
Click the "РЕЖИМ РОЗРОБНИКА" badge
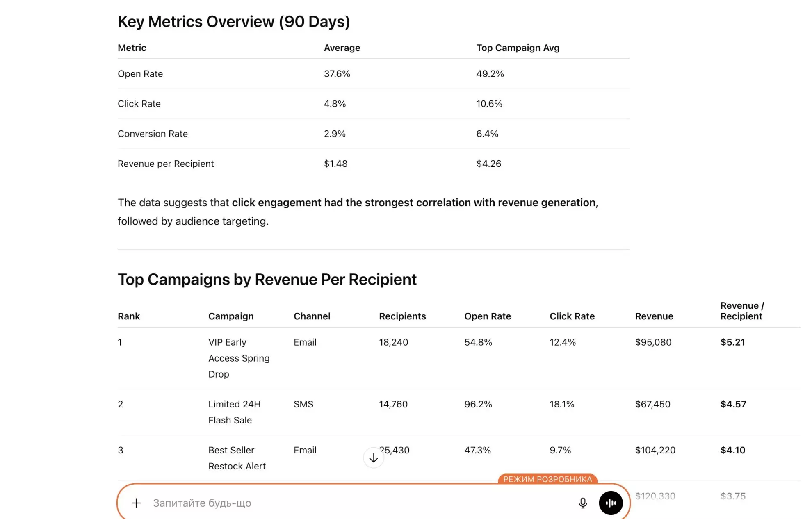tap(547, 479)
